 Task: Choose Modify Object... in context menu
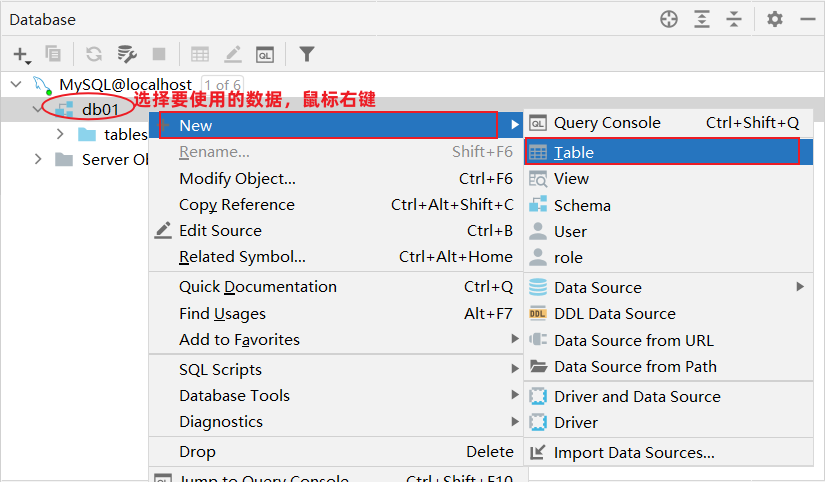pyautogui.click(x=237, y=179)
